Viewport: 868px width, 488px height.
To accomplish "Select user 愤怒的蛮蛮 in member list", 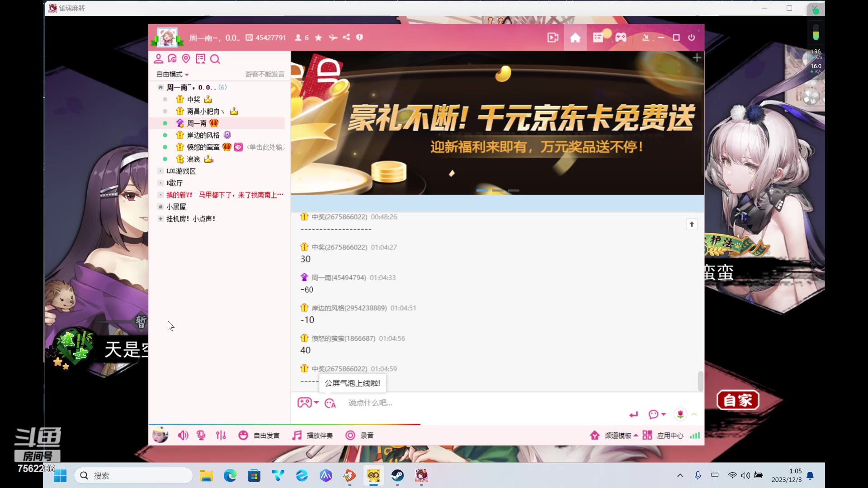I will tap(203, 147).
